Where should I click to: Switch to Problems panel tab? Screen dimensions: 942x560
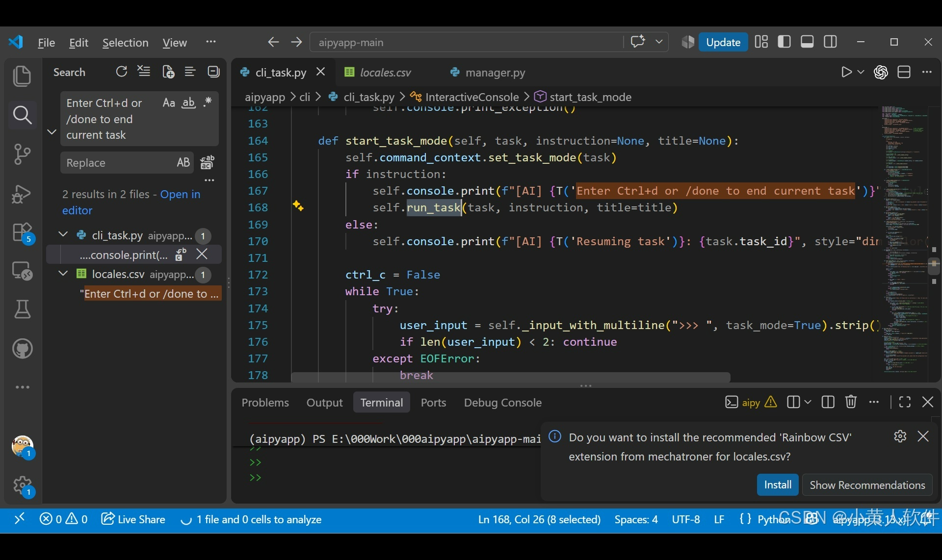[265, 403]
